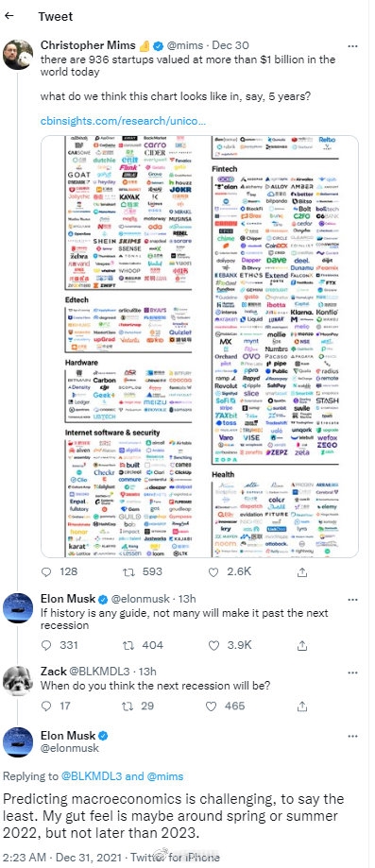
Task: Retweet Elon Musk's recession reply
Action: point(128,645)
